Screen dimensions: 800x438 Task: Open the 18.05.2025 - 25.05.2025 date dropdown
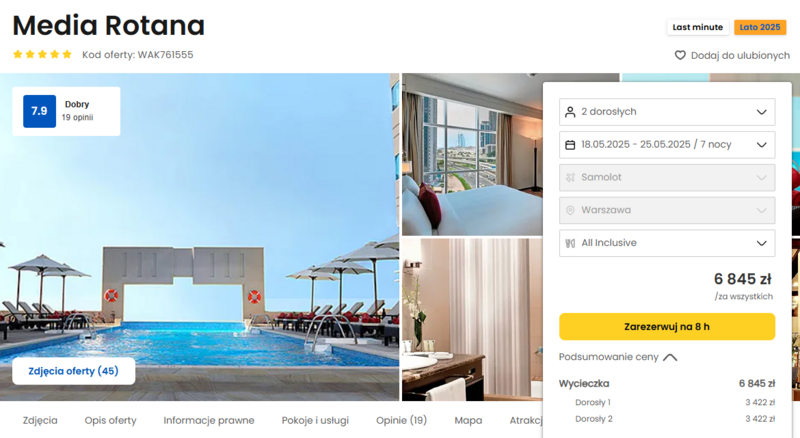(667, 144)
